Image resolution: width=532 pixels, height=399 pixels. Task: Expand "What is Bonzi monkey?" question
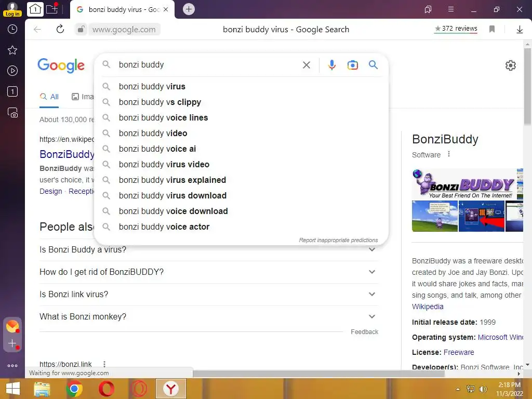point(209,317)
